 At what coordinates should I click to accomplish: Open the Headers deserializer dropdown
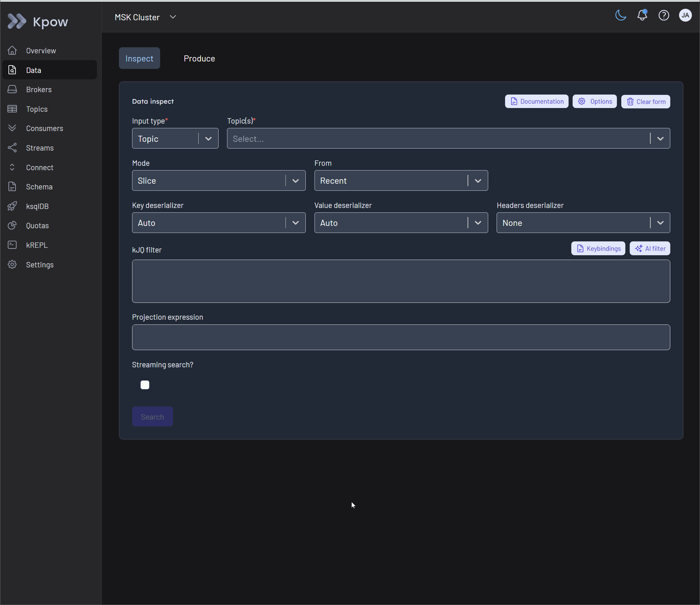(x=583, y=223)
